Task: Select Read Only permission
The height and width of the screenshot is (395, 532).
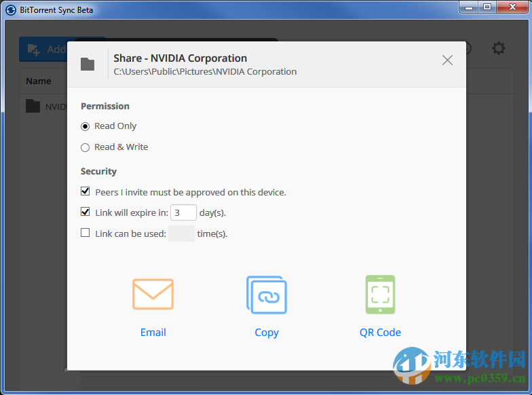Action: click(x=85, y=126)
